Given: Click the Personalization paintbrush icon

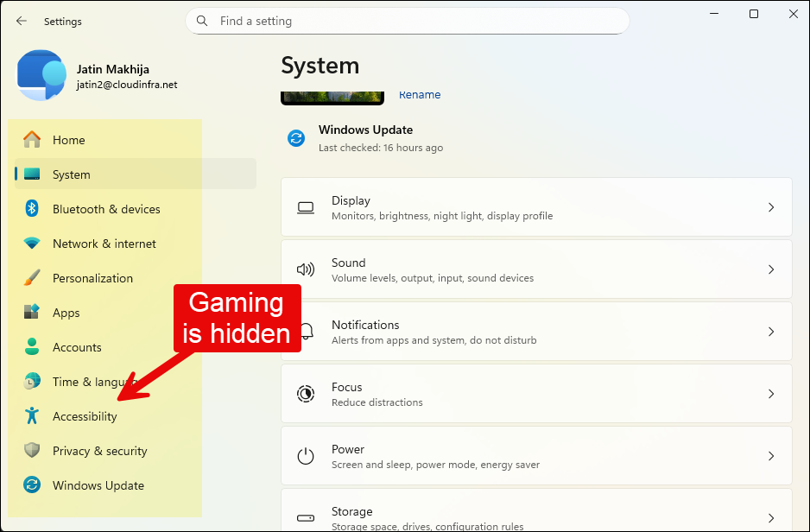Looking at the screenshot, I should coord(32,278).
